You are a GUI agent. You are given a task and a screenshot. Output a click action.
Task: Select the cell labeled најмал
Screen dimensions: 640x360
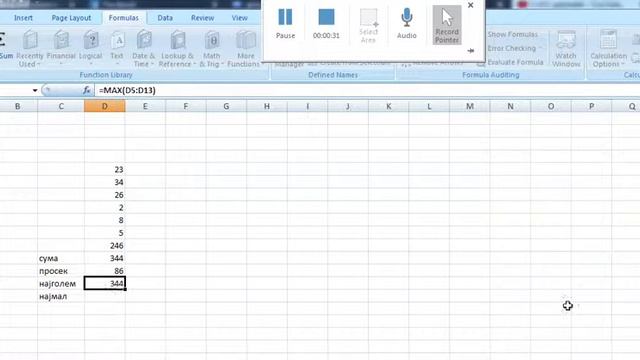(x=61, y=296)
